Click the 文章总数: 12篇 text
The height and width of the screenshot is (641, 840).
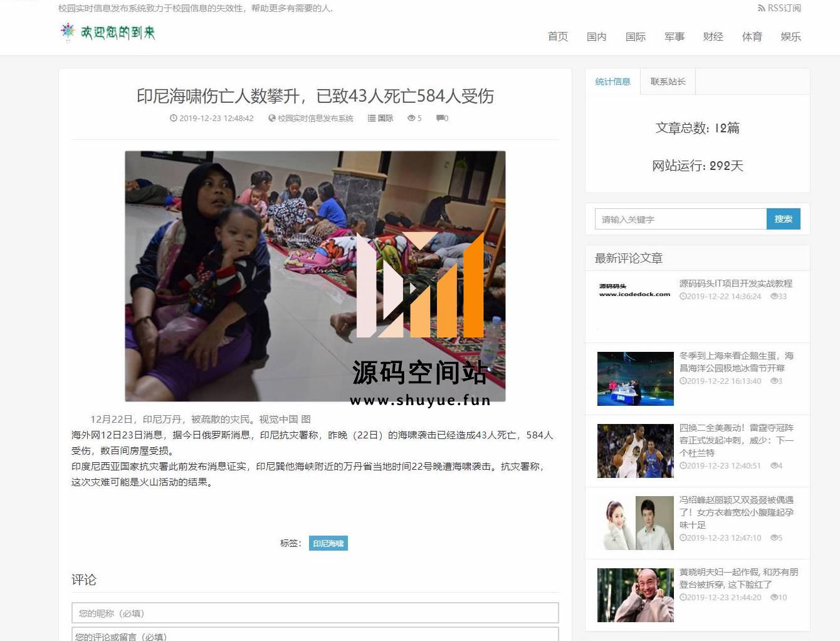698,128
